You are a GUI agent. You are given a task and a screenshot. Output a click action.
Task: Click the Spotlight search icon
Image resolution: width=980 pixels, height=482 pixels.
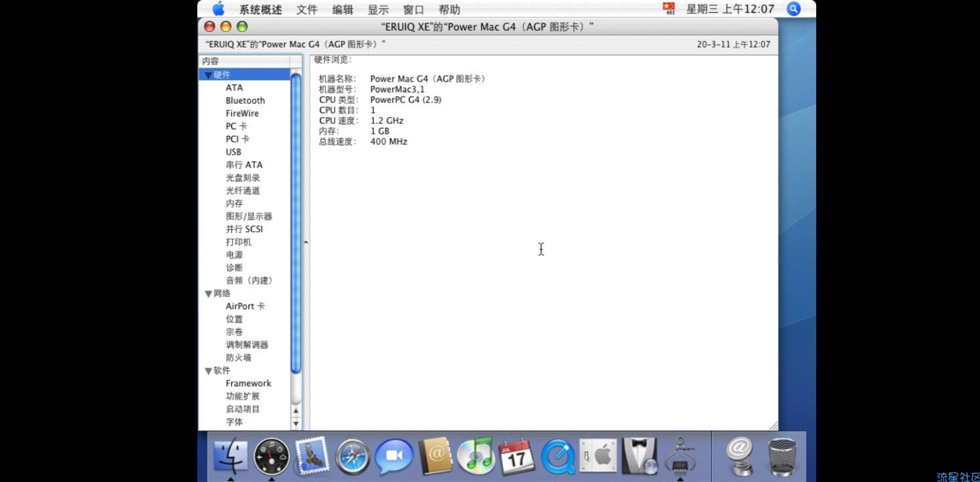coord(793,9)
